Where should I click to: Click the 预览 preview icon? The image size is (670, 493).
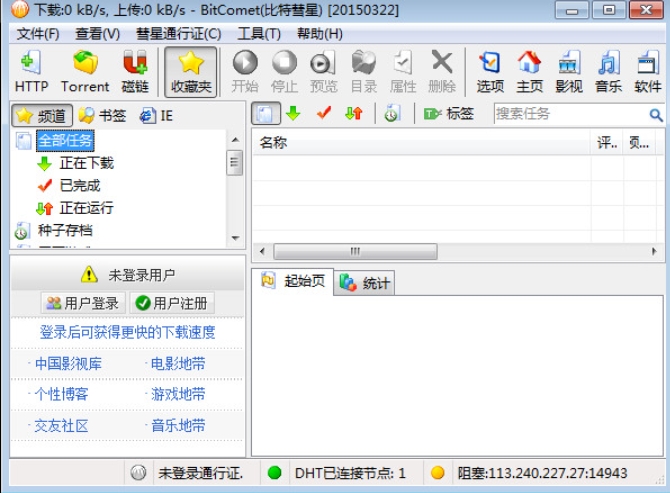click(323, 72)
